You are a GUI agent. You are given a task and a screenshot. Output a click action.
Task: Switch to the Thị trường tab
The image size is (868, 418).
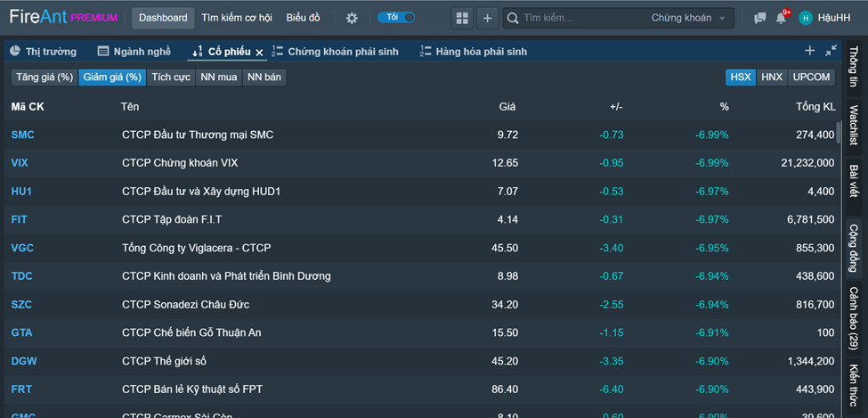[44, 52]
